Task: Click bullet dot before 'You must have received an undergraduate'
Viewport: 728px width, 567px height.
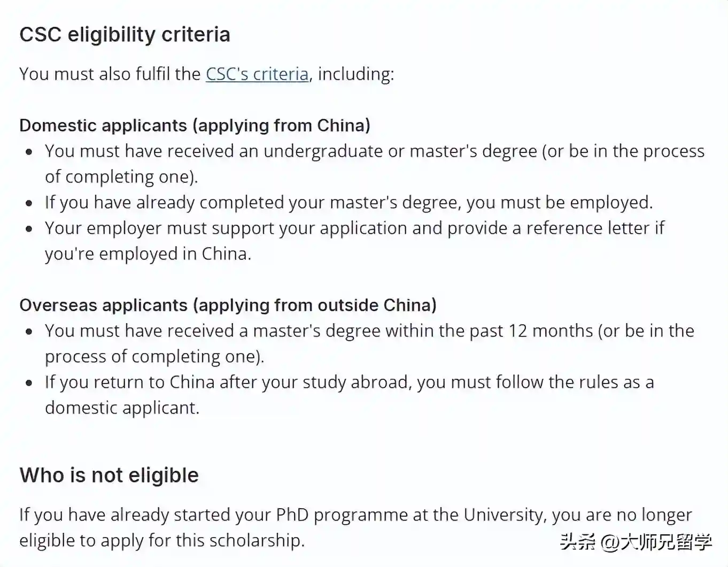Action: pyautogui.click(x=29, y=152)
